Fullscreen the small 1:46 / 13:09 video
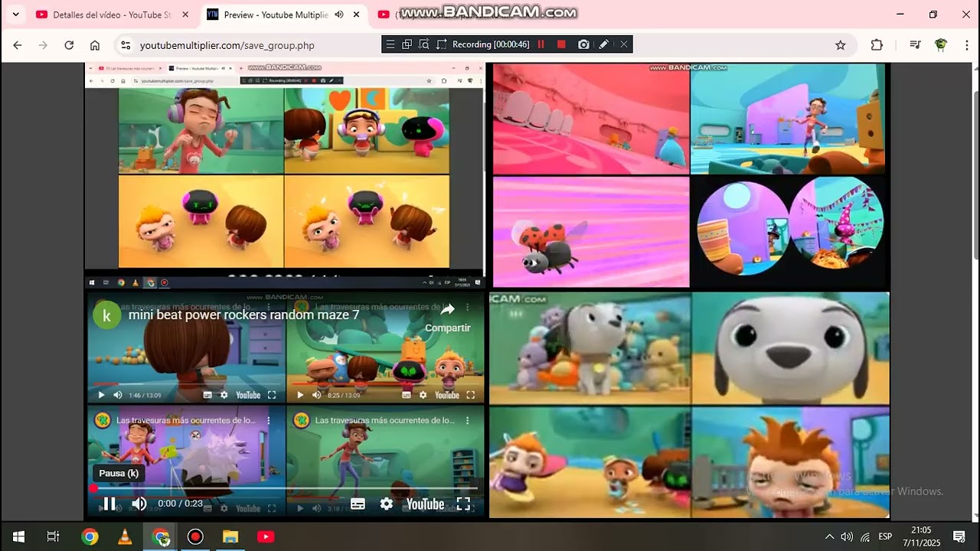Image resolution: width=980 pixels, height=551 pixels. pos(272,395)
